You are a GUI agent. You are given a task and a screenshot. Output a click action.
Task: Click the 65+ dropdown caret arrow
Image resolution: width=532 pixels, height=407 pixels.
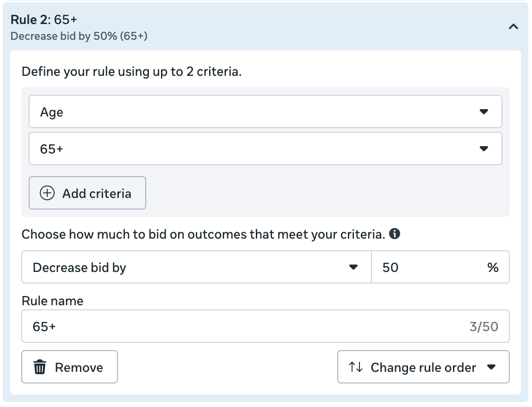[x=484, y=149]
